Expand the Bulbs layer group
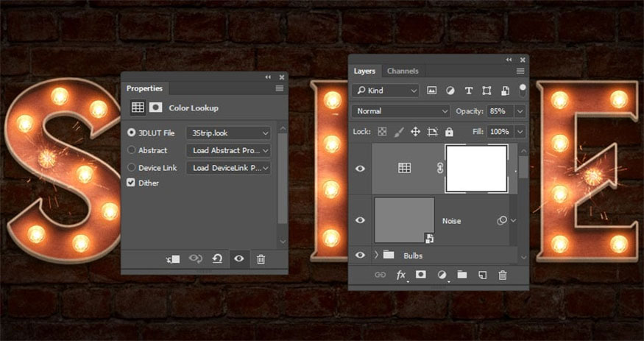 pyautogui.click(x=377, y=255)
